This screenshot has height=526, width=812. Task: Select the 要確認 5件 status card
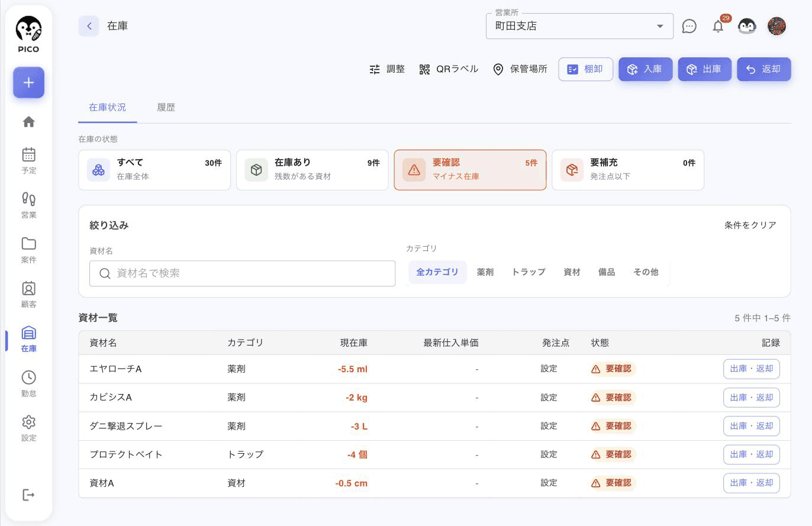point(470,170)
